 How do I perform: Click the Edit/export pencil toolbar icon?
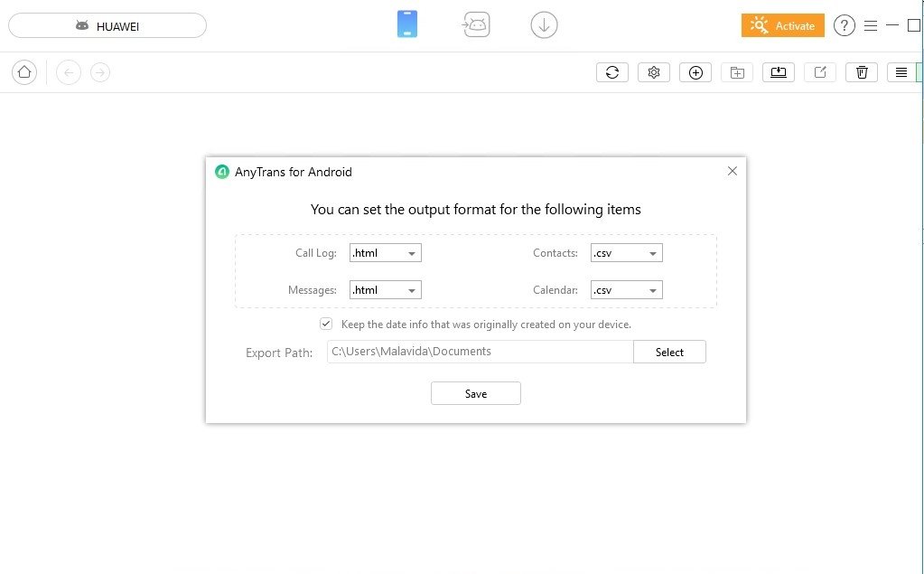[820, 72]
